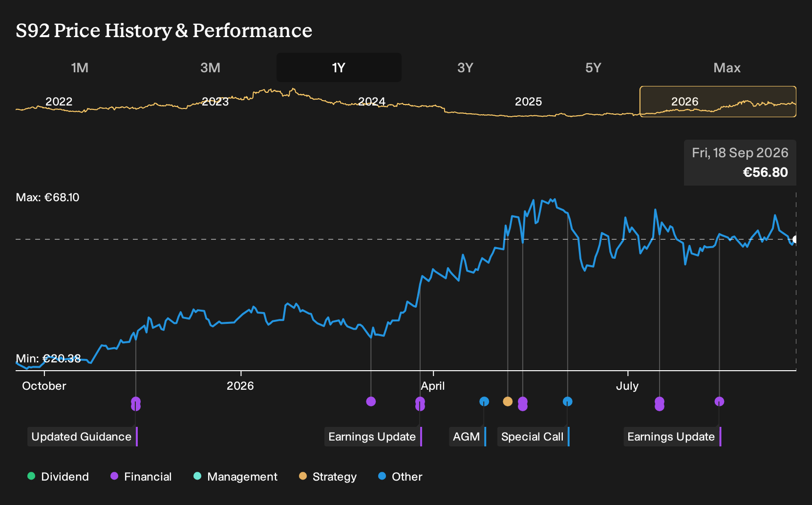The image size is (812, 505).
Task: Click the white current-price dot on chart
Action: [x=795, y=239]
